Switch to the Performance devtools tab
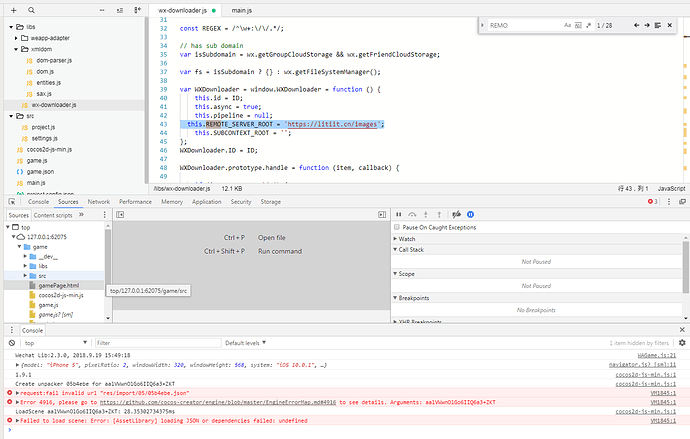This screenshot has width=690, height=439. pos(135,201)
